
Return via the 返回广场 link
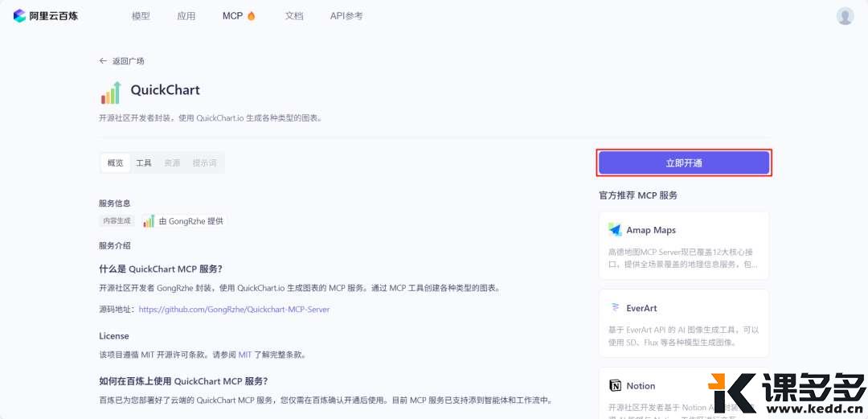[129, 61]
